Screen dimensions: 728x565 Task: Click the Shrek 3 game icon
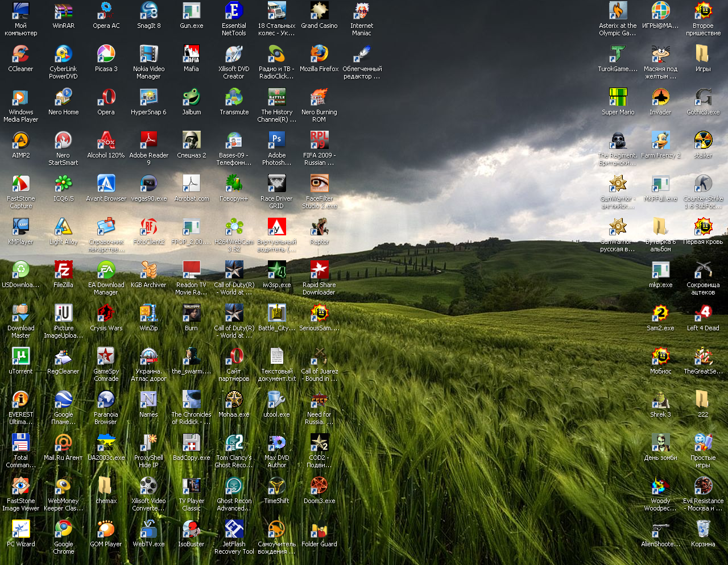tap(660, 400)
